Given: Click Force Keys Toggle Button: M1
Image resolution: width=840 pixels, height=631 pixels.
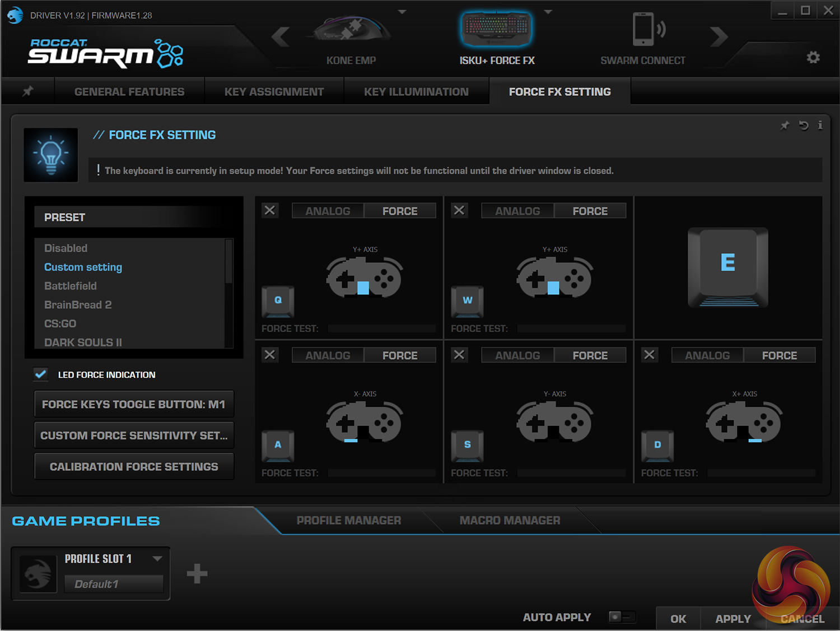Looking at the screenshot, I should pos(134,404).
